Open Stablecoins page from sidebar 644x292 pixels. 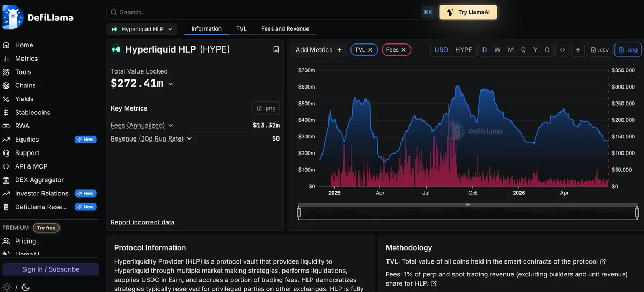click(x=33, y=113)
